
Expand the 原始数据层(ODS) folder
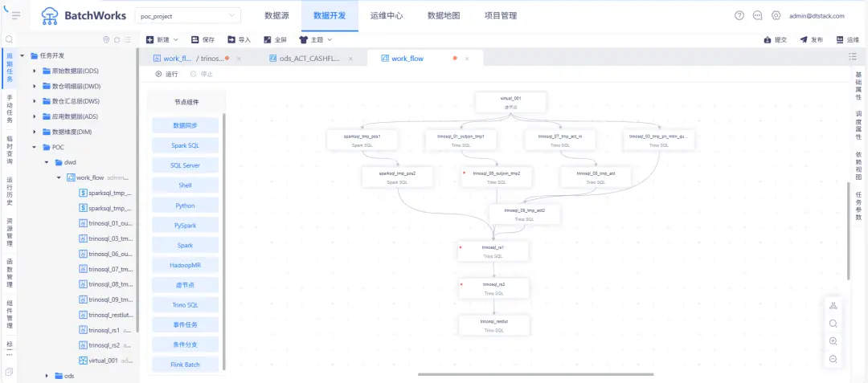(x=35, y=71)
